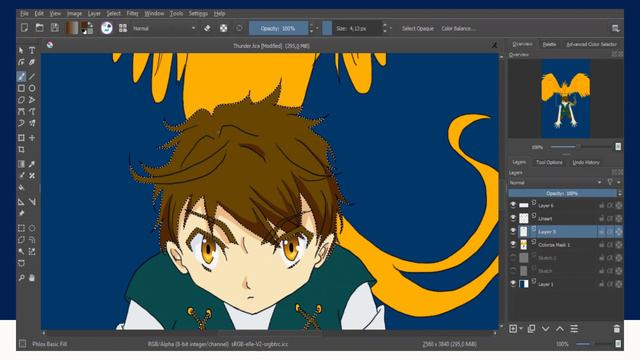The image size is (640, 360).
Task: Open layer filter funnel menu
Action: coord(610,182)
